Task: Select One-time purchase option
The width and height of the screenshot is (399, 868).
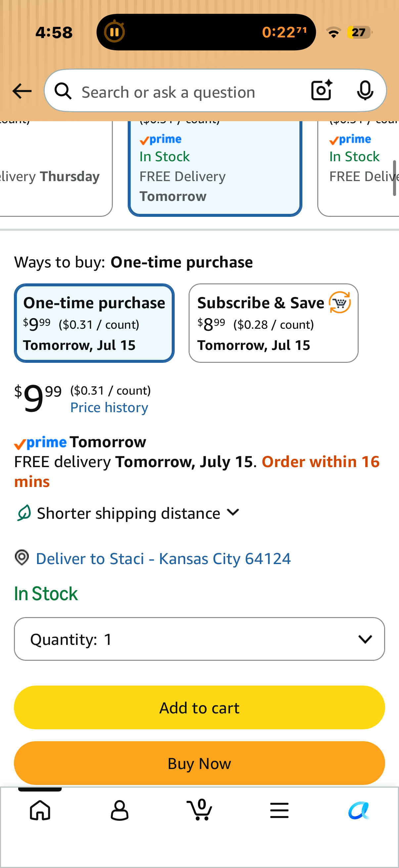Action: [94, 323]
